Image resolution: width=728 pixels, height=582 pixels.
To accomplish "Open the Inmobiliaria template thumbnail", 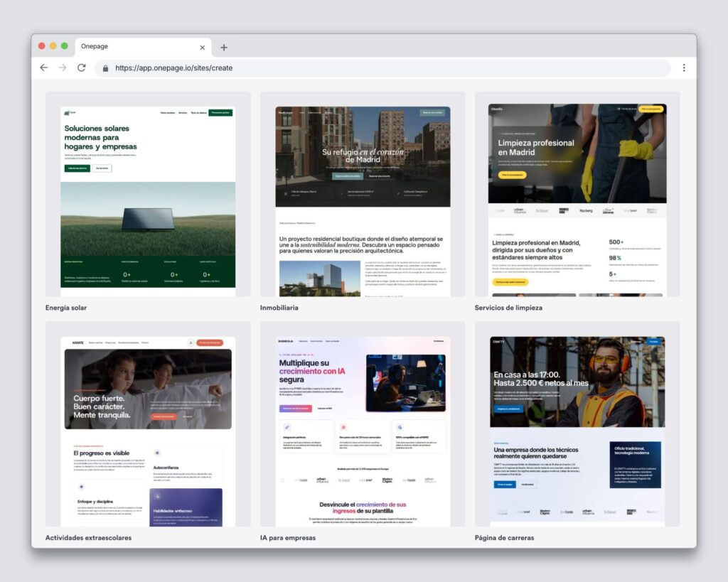I will tap(363, 194).
